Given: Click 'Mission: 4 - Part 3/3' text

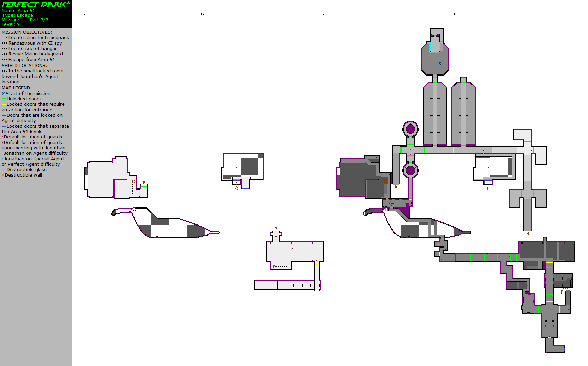Looking at the screenshot, I should coord(25,20).
